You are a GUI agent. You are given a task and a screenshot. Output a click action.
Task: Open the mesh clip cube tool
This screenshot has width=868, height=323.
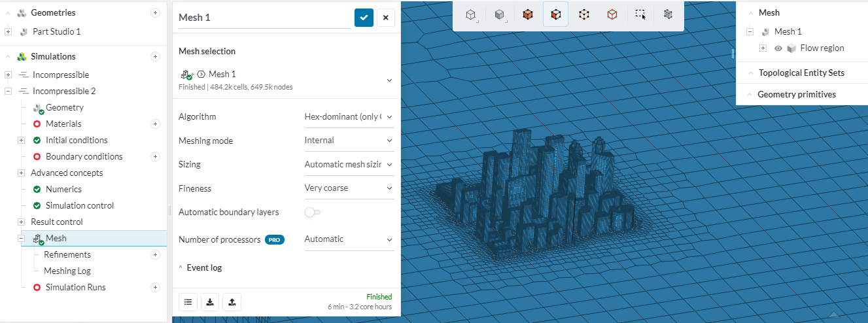(668, 14)
